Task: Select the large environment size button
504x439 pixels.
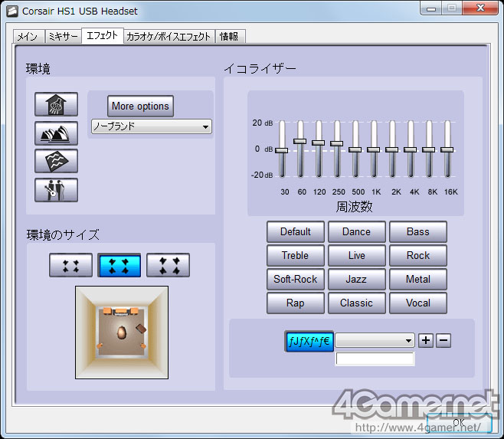Action: point(168,265)
